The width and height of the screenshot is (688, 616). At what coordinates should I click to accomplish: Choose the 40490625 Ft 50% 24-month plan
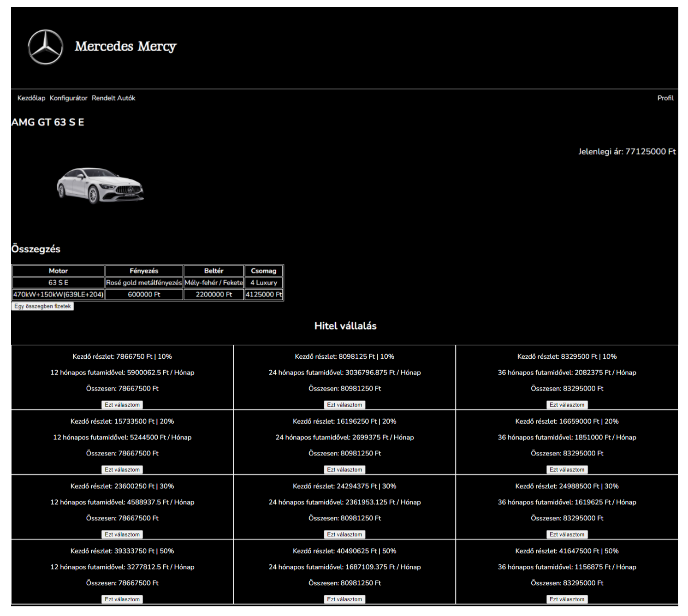[344, 599]
